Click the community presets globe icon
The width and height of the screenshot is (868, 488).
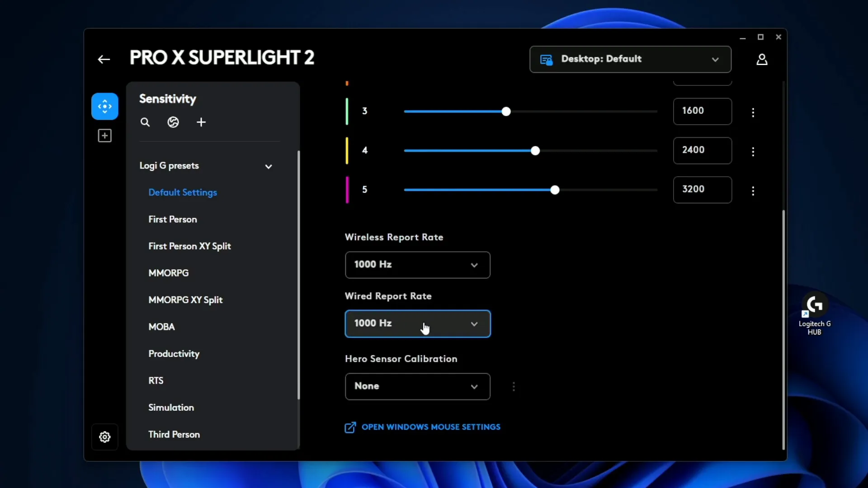(173, 122)
